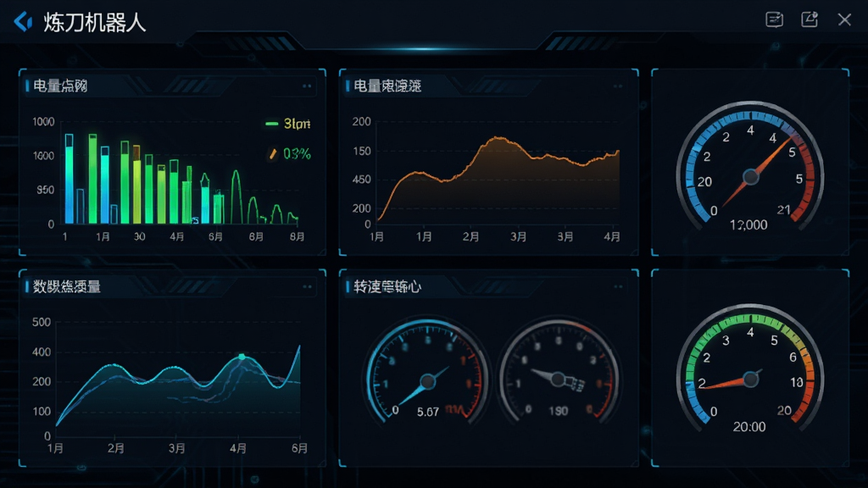Click the dual gauge panel title header
868x488 pixels.
point(387,286)
